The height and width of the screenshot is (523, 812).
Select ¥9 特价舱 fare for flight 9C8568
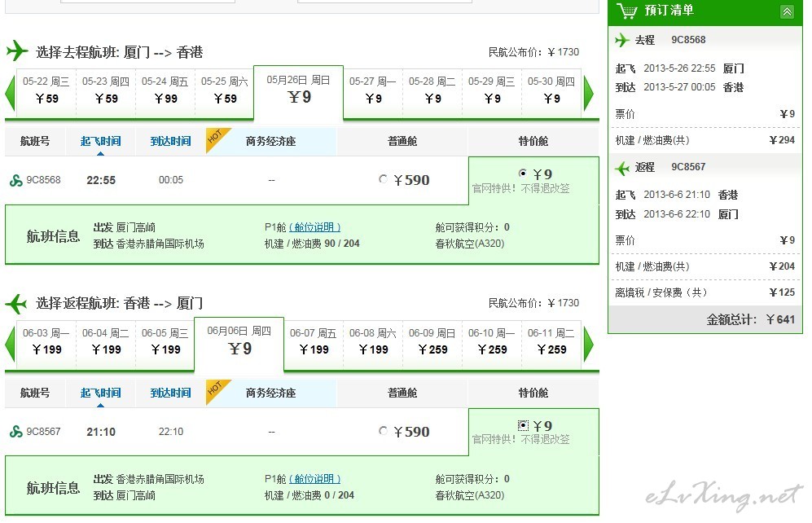[523, 173]
